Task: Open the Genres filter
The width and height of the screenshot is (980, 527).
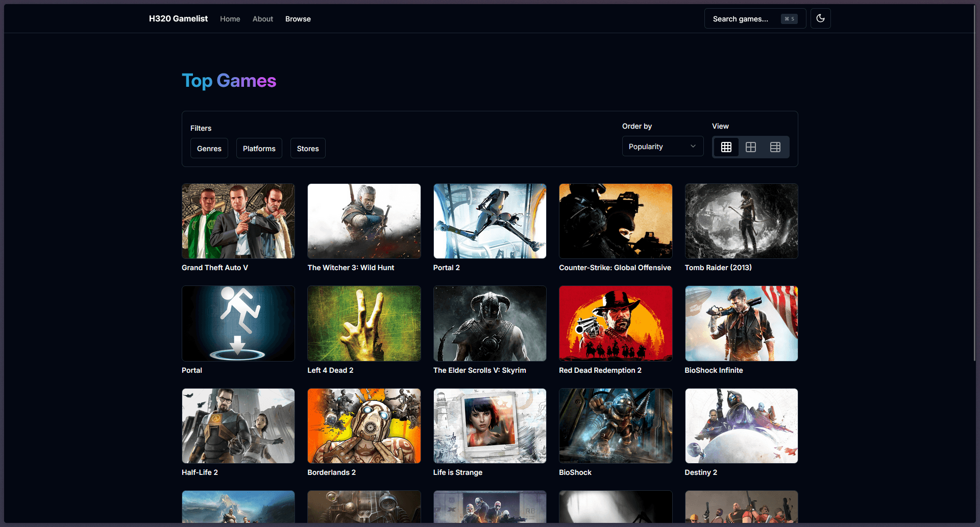Action: 209,148
